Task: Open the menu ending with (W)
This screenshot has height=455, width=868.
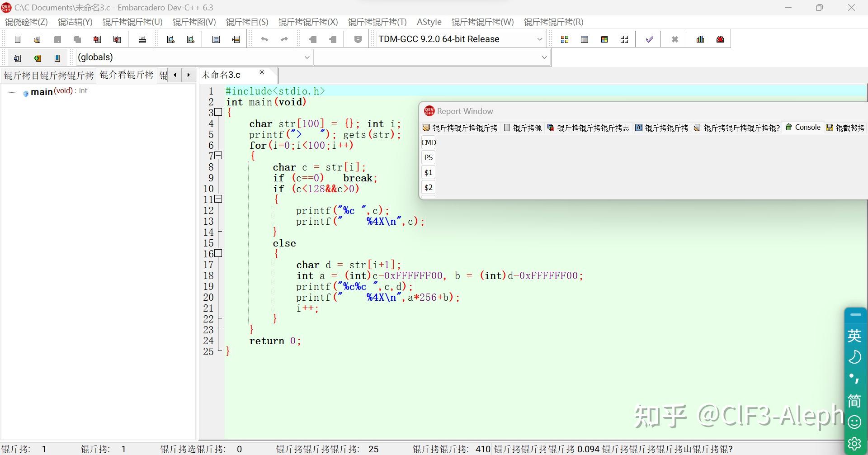Action: tap(483, 22)
